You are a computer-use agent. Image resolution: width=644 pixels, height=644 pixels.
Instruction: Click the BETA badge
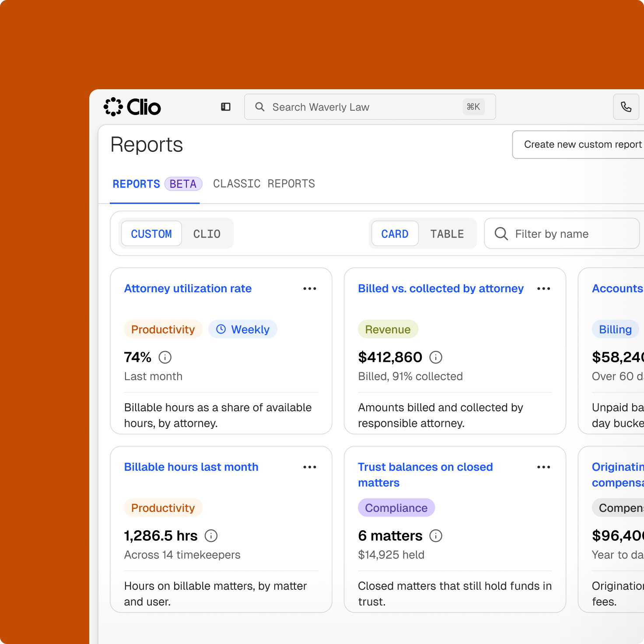(x=183, y=184)
